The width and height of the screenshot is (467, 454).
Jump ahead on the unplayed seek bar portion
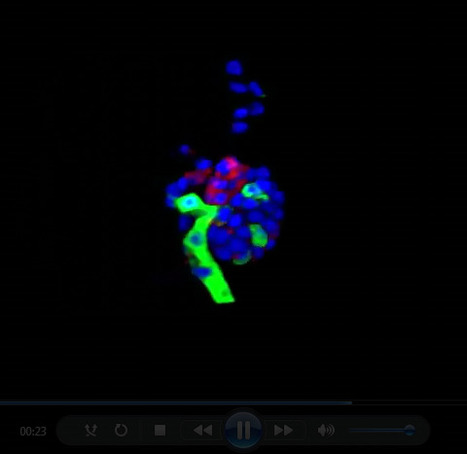[x=409, y=403]
